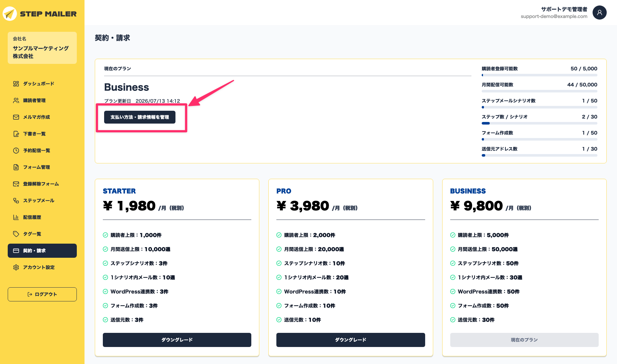Click 1シナリオ内メール数:30通 in BUSINESS plan
The image size is (617, 364).
[490, 277]
